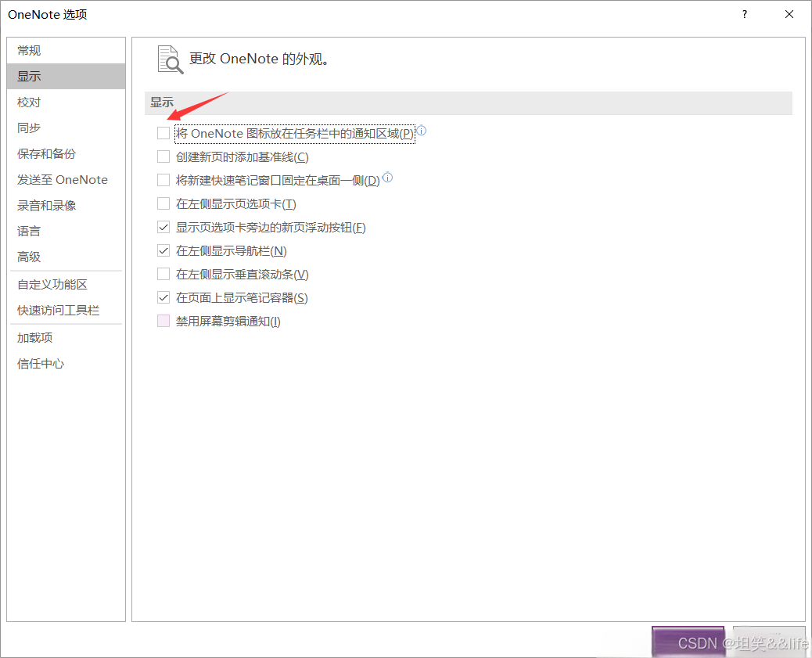Check dock new quick note windows to desktop side
Viewport: 812px width, 658px height.
click(x=163, y=180)
